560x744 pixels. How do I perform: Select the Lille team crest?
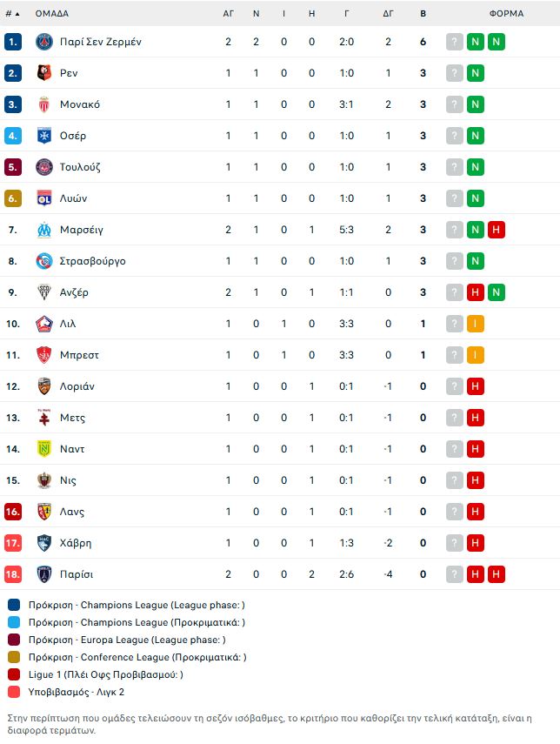pos(44,324)
